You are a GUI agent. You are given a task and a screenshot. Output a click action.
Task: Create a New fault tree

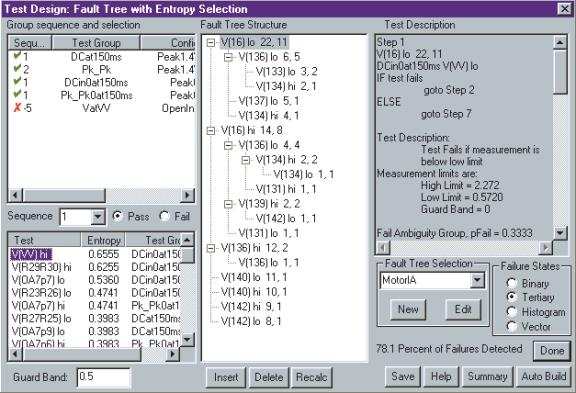pyautogui.click(x=408, y=310)
